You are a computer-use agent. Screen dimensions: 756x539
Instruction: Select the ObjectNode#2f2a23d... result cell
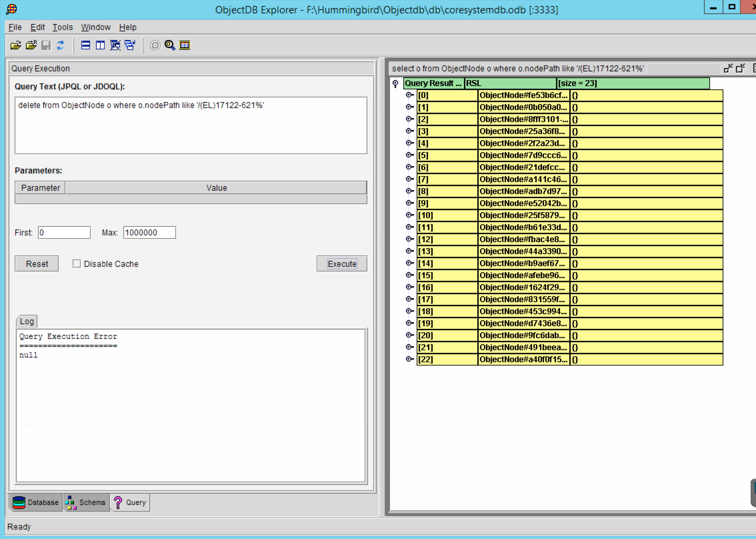(524, 143)
